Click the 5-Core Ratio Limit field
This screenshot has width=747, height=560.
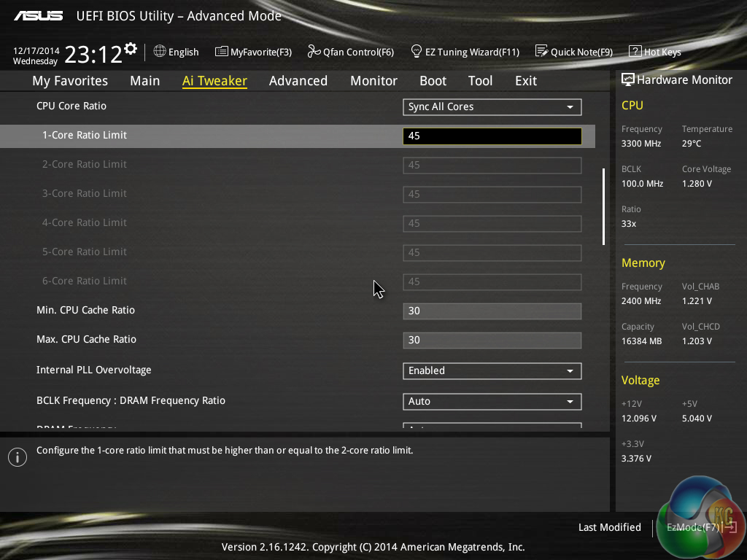click(x=492, y=253)
